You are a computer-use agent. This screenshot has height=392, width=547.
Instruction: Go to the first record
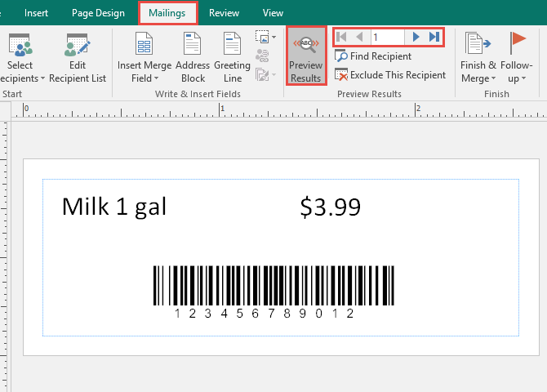coord(341,37)
